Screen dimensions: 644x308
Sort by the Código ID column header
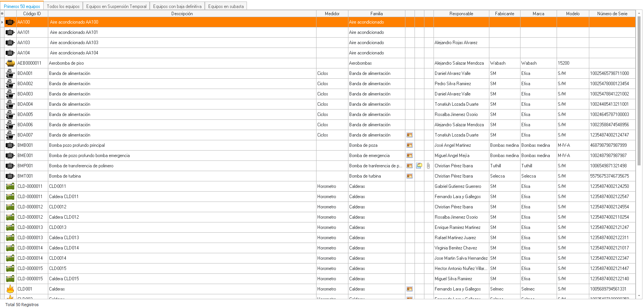click(32, 14)
